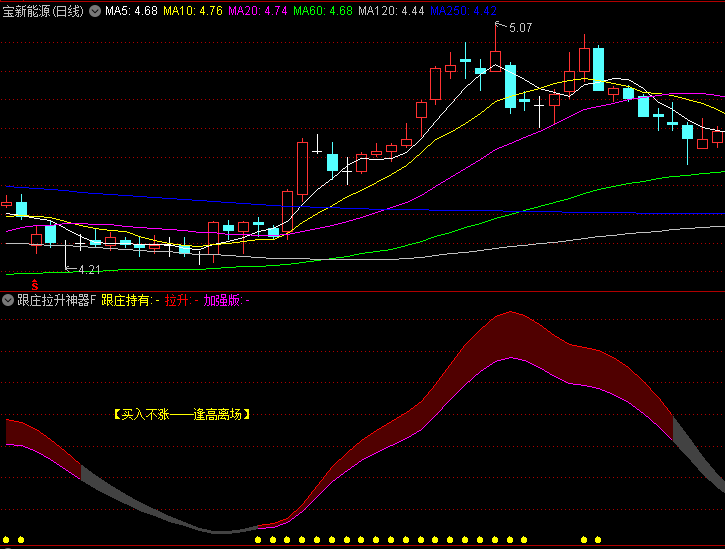Screen dimensions: 725x549
Task: Click the yellow 买入不涨 逢高离场 annotation
Action: (181, 413)
